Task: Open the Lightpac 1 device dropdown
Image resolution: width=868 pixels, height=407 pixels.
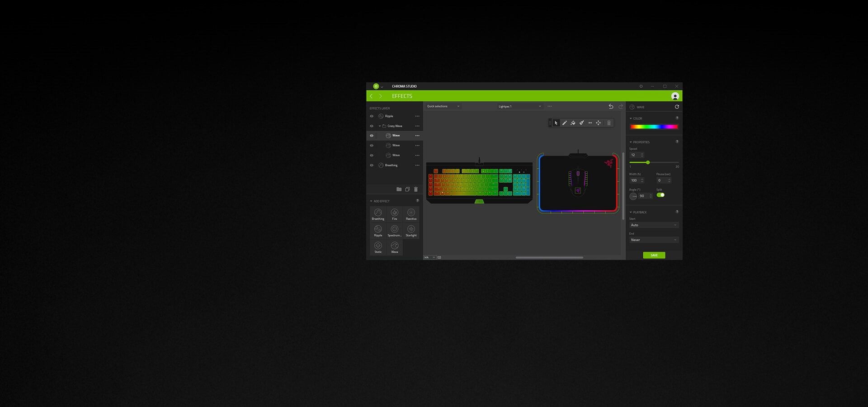Action: coord(519,106)
